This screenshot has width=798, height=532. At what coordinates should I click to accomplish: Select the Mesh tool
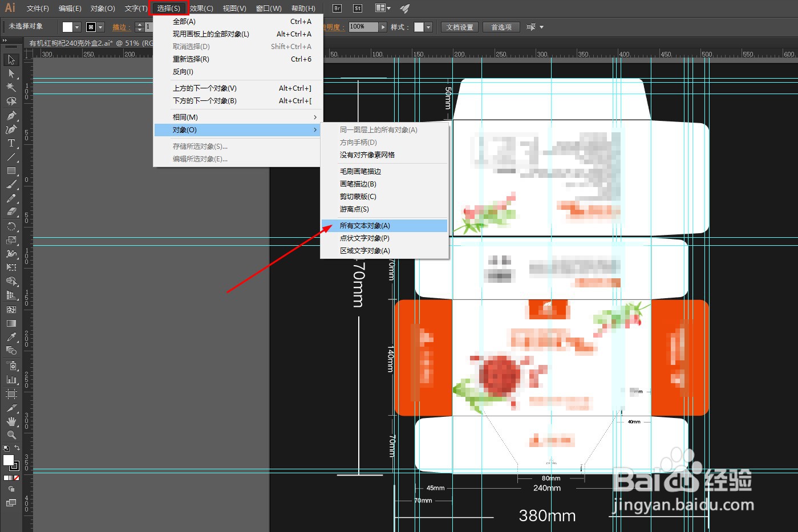(11, 310)
